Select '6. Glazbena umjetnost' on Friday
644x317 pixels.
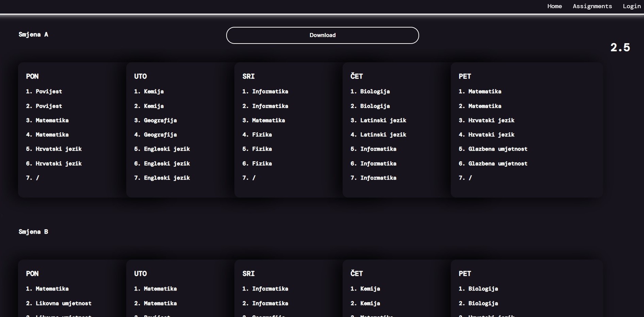[x=493, y=164]
